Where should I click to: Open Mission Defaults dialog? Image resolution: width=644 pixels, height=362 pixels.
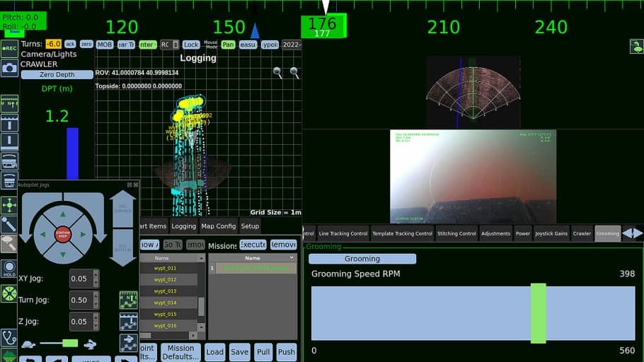[180, 351]
